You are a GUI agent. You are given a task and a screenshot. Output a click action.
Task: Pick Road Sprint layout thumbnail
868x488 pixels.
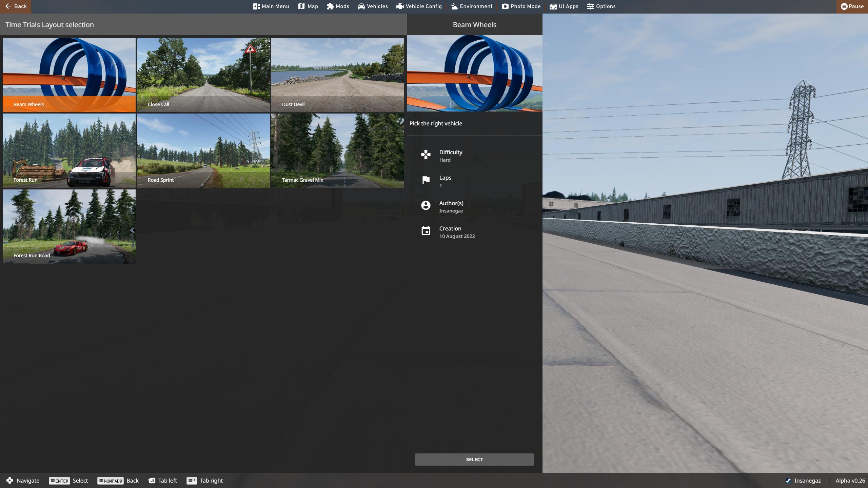coord(203,150)
